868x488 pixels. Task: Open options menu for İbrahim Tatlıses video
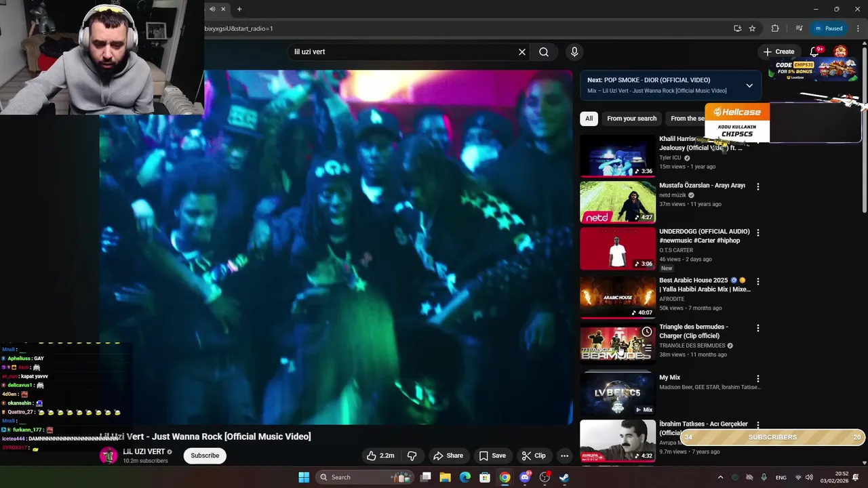click(758, 425)
